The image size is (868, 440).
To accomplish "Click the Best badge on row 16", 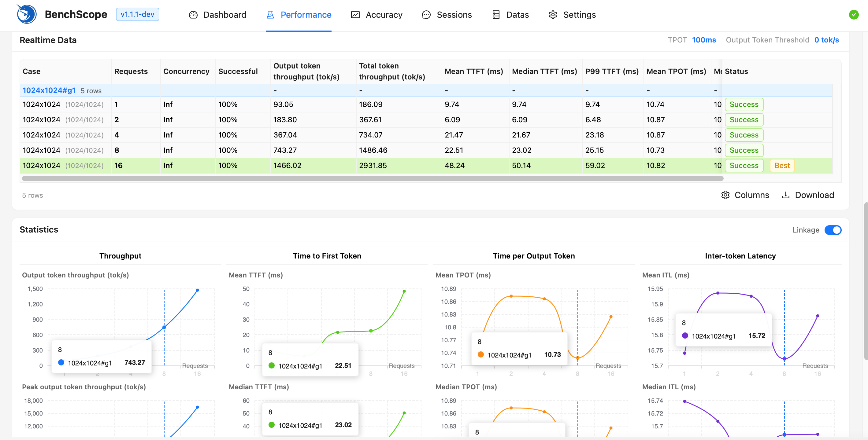I will (x=782, y=165).
